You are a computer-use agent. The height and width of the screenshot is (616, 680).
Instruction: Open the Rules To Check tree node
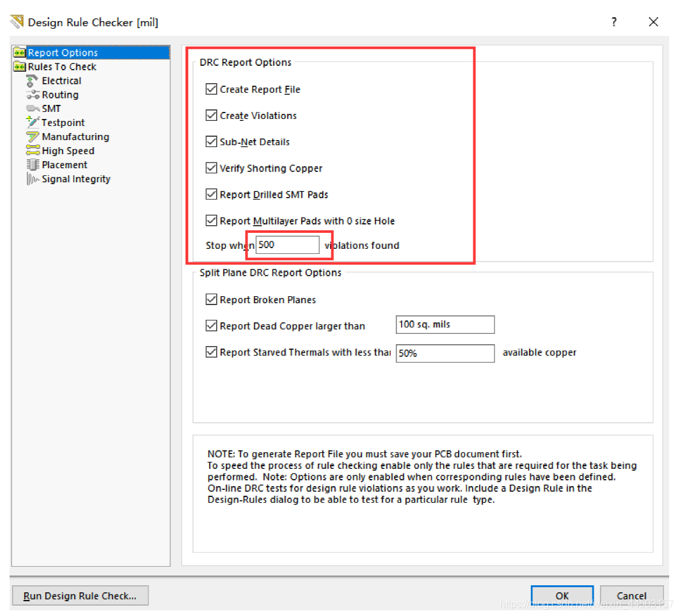coord(61,67)
